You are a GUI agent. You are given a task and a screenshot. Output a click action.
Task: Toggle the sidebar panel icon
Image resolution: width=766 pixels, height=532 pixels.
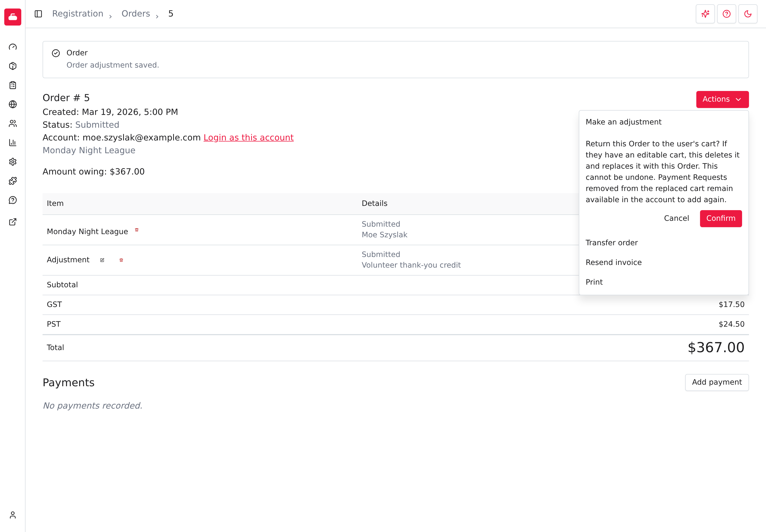38,14
